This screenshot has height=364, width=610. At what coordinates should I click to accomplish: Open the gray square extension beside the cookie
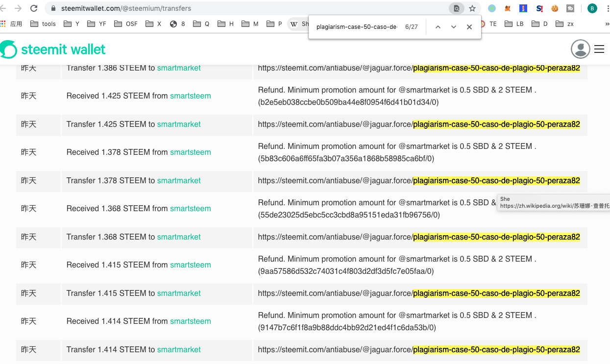570,8
